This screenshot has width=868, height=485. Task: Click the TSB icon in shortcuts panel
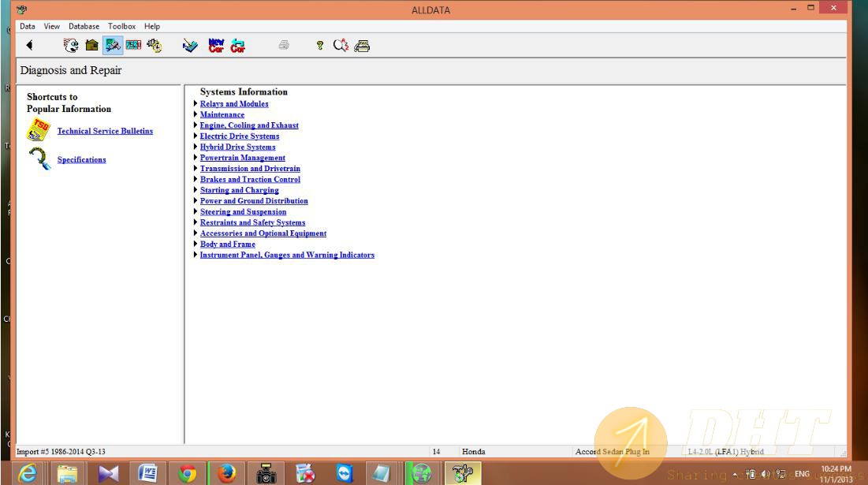(x=38, y=131)
